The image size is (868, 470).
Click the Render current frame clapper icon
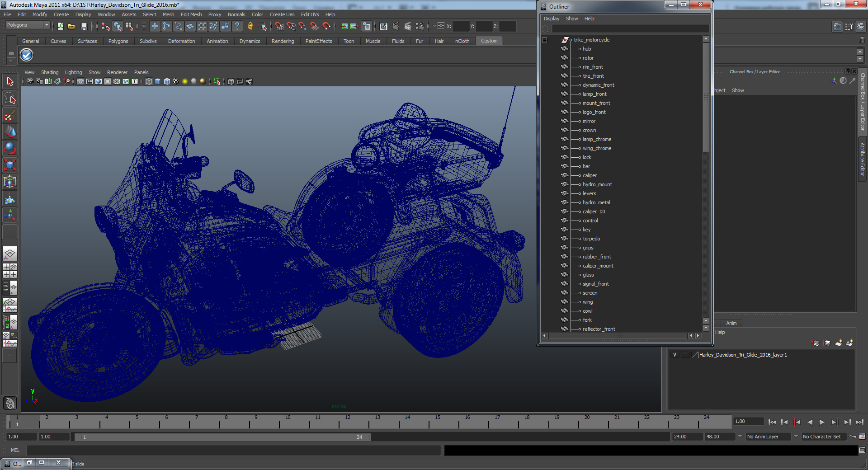click(x=396, y=26)
